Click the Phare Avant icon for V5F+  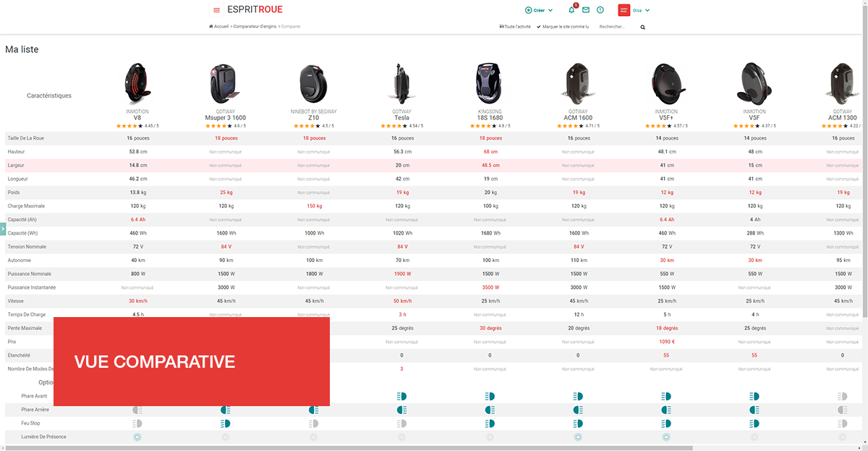click(666, 397)
